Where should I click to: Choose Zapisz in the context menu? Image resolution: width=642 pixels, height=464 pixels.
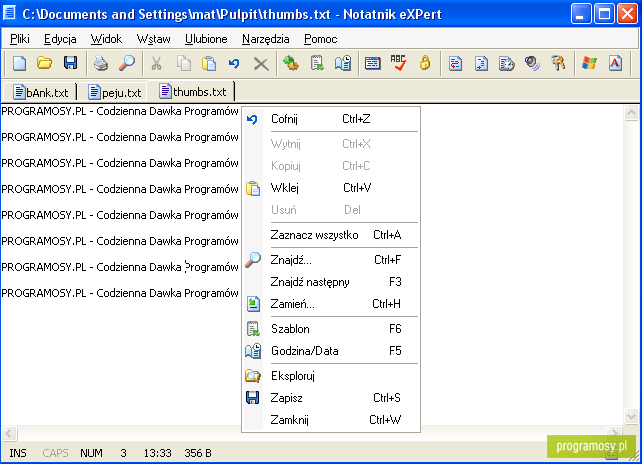[331, 398]
